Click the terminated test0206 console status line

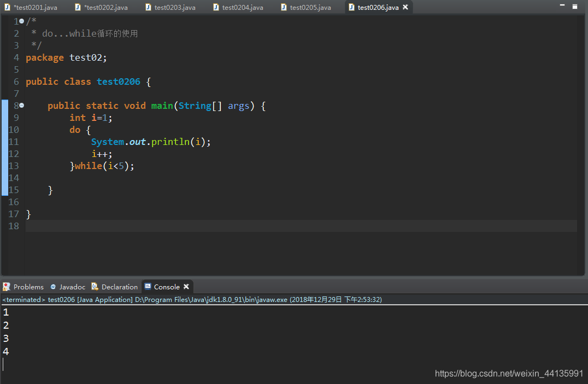192,300
